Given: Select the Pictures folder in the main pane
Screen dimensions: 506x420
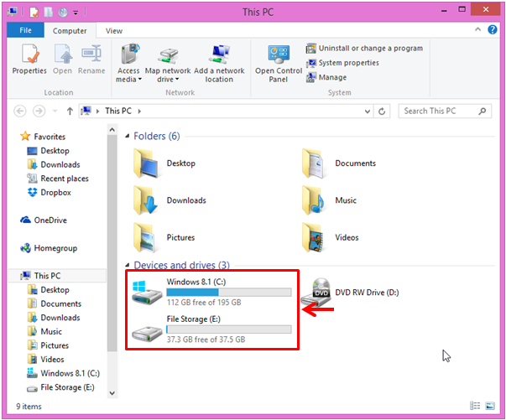Looking at the screenshot, I should pyautogui.click(x=164, y=237).
